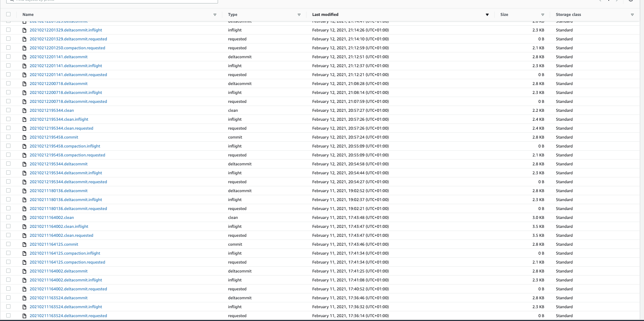Click file icon beside 20210212201141.deltacommit

point(24,57)
